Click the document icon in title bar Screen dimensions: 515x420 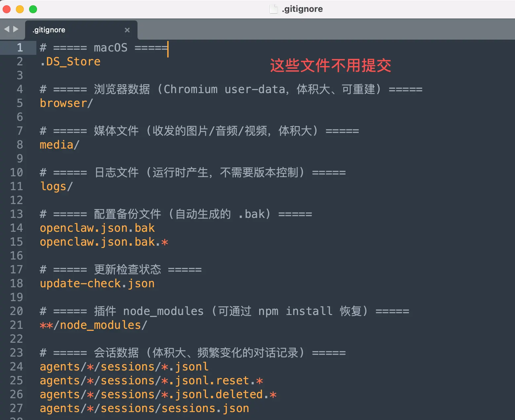(274, 9)
